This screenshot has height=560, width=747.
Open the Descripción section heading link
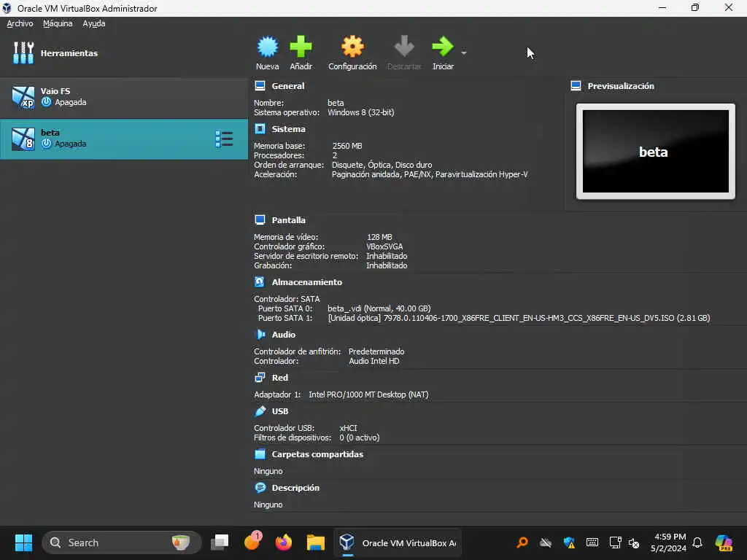tap(295, 488)
